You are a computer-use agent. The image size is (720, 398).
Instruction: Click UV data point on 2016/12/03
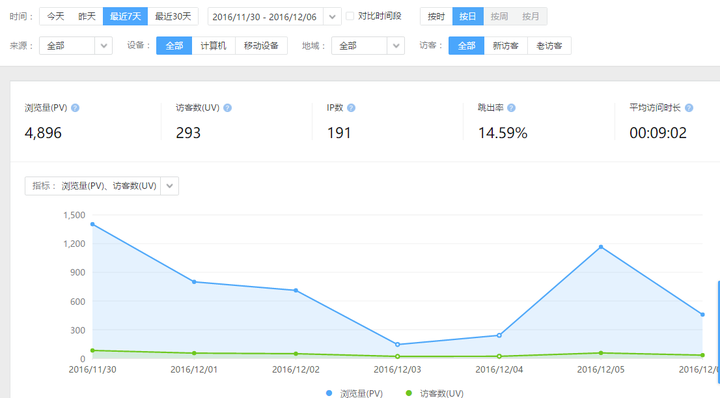tap(398, 356)
